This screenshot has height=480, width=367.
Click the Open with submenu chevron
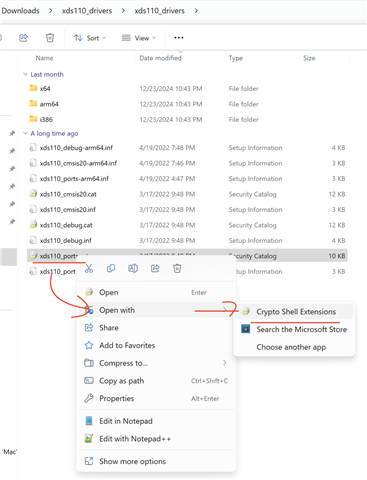pyautogui.click(x=225, y=310)
